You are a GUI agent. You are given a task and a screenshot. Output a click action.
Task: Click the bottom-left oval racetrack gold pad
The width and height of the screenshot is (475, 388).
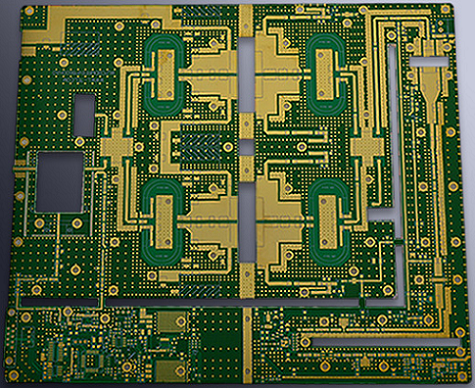(x=165, y=222)
